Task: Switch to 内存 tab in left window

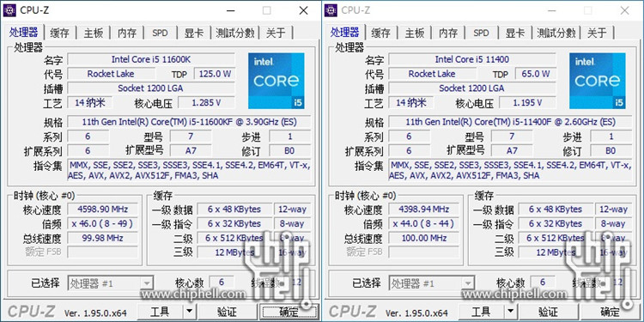Action: pos(127,33)
